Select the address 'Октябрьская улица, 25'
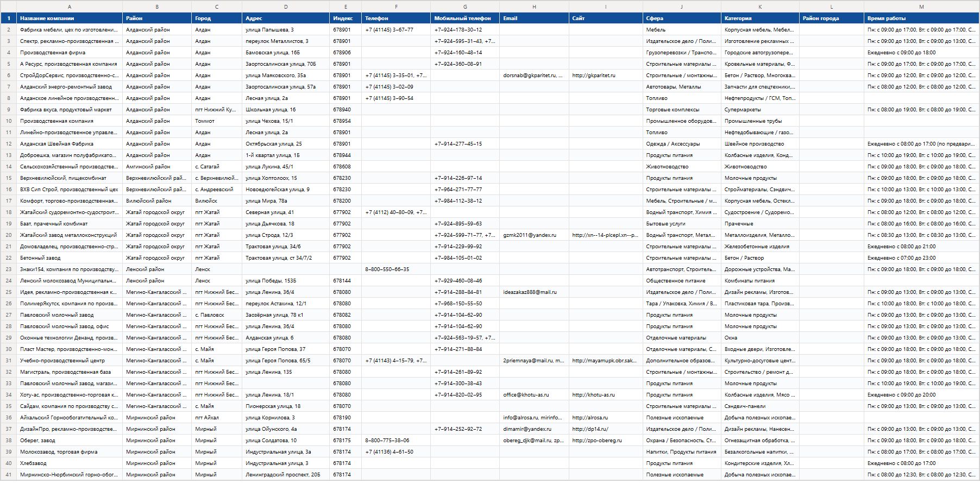980x490 pixels. (286, 144)
